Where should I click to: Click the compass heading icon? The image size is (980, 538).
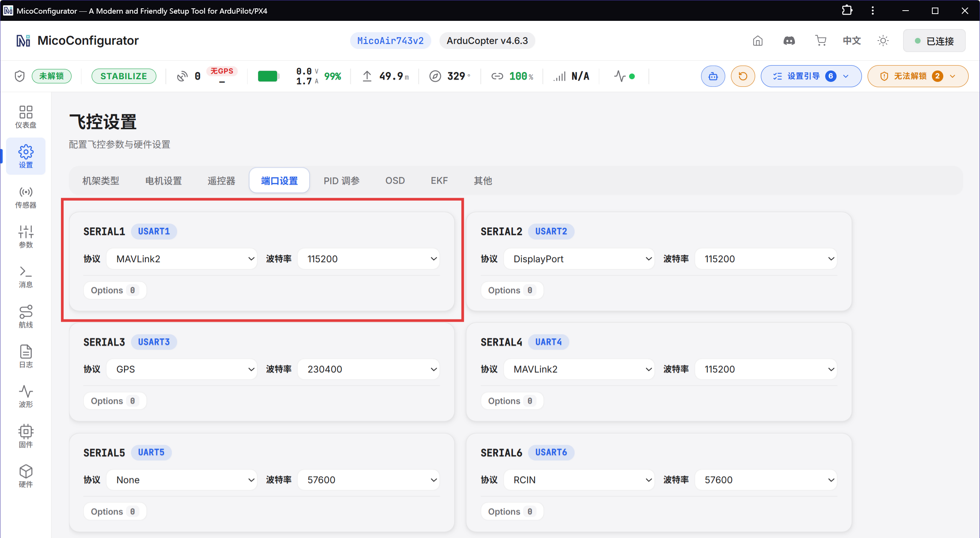tap(435, 76)
